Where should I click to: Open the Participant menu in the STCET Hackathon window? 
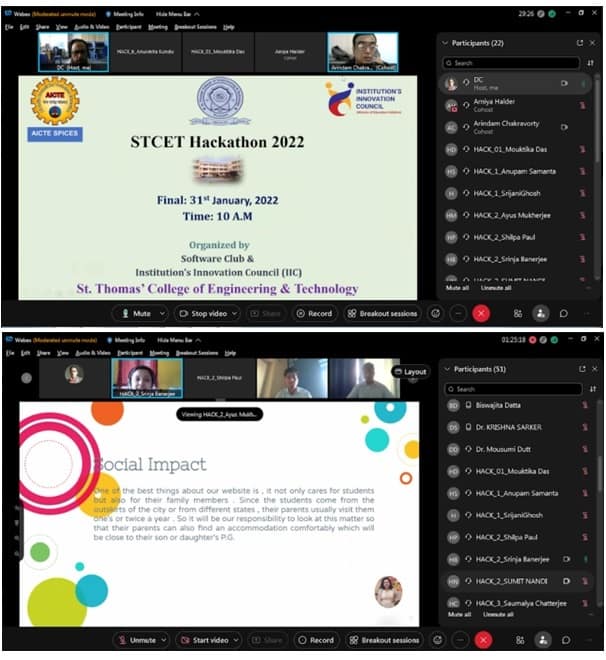pyautogui.click(x=129, y=27)
